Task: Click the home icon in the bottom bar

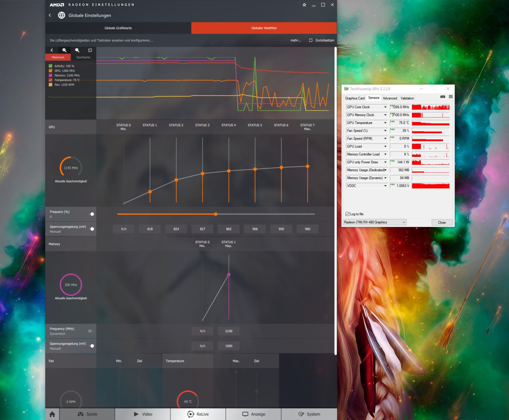Action: [52, 414]
